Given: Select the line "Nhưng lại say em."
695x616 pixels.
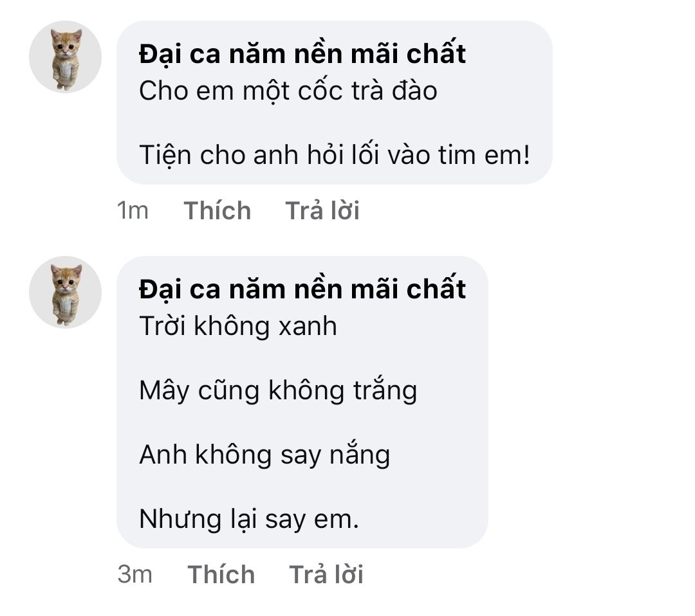Looking at the screenshot, I should (x=248, y=520).
